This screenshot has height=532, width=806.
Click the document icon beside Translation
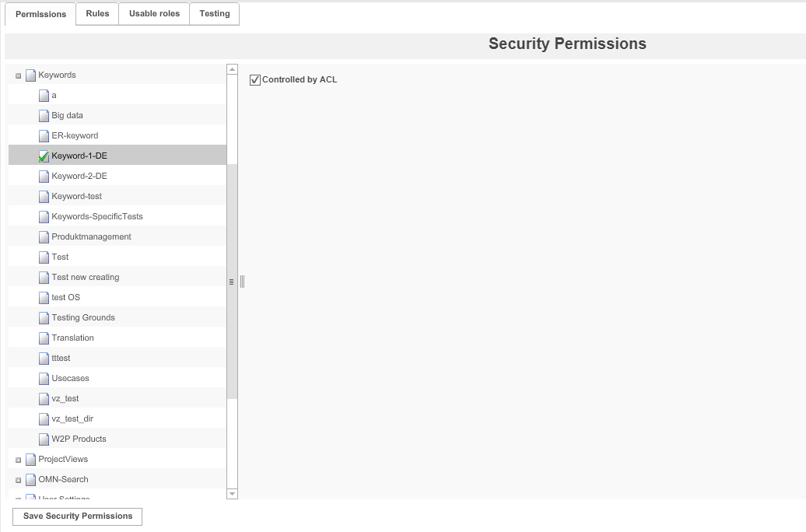[x=44, y=338]
